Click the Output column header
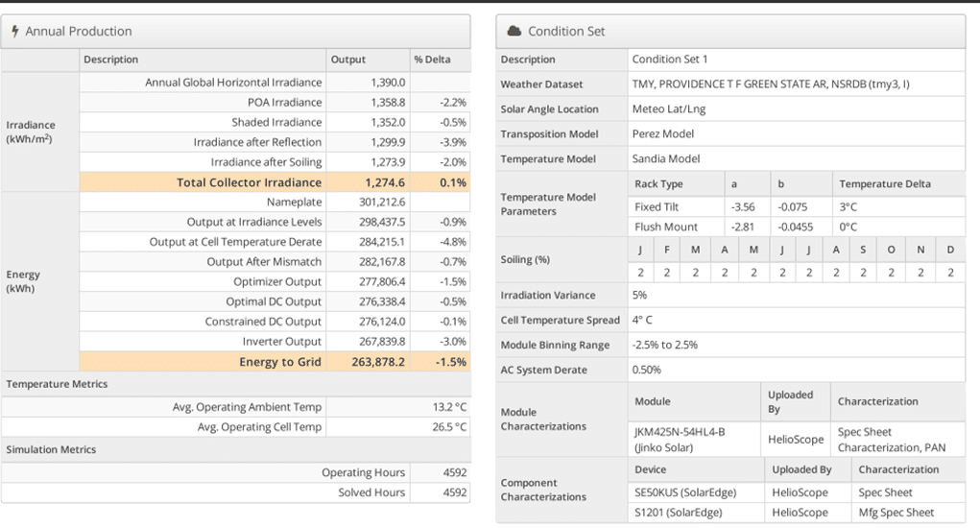980x528 pixels. [348, 60]
